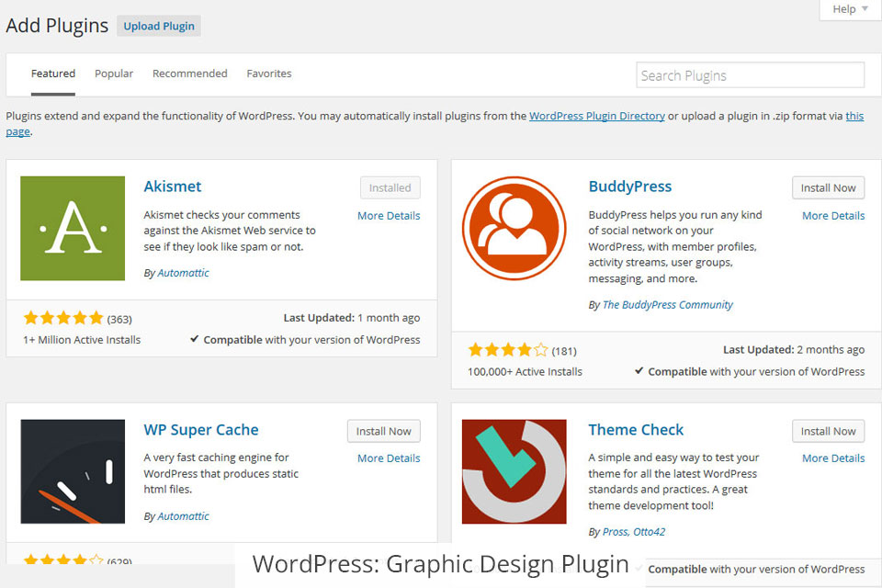The image size is (882, 588).
Task: Click 'Last Updated: 1 month ago' text
Action: point(352,318)
